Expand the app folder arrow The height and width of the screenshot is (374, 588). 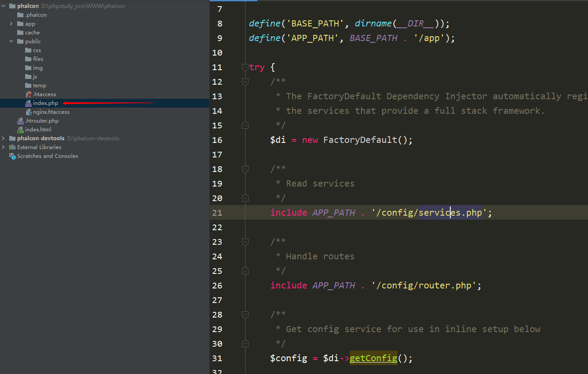(11, 24)
